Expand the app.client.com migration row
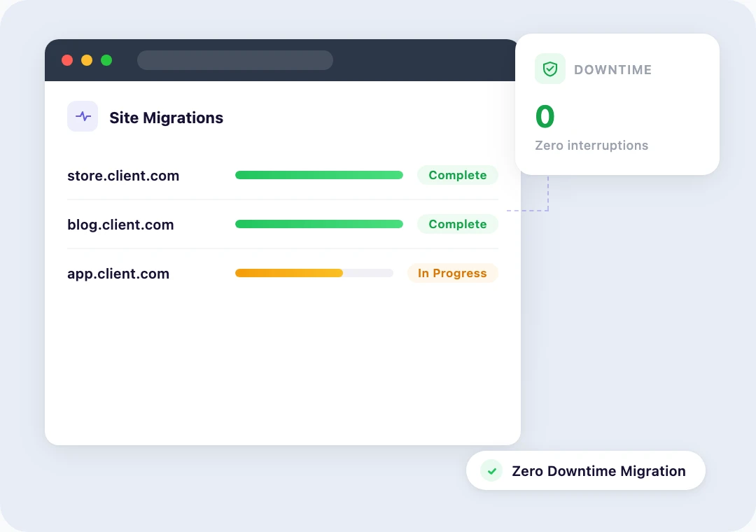The height and width of the screenshot is (532, 756). 118,273
